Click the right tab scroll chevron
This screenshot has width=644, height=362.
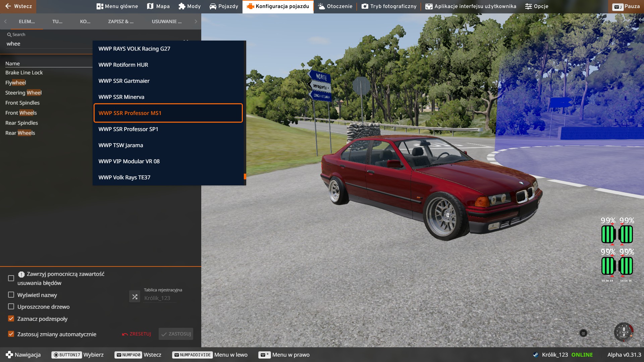(196, 21)
